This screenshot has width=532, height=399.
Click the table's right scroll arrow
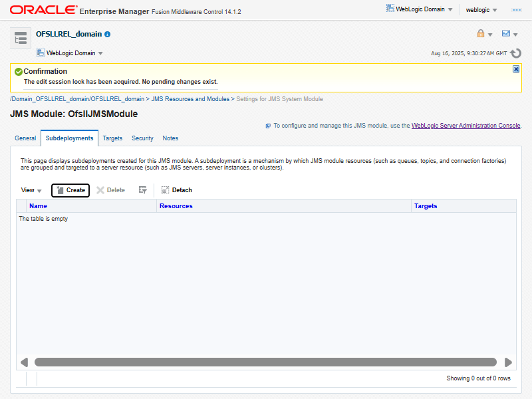pos(508,362)
